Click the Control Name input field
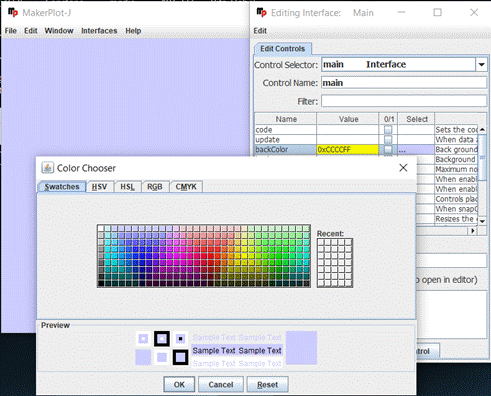Viewport: 491px width, 396px height. (x=404, y=83)
